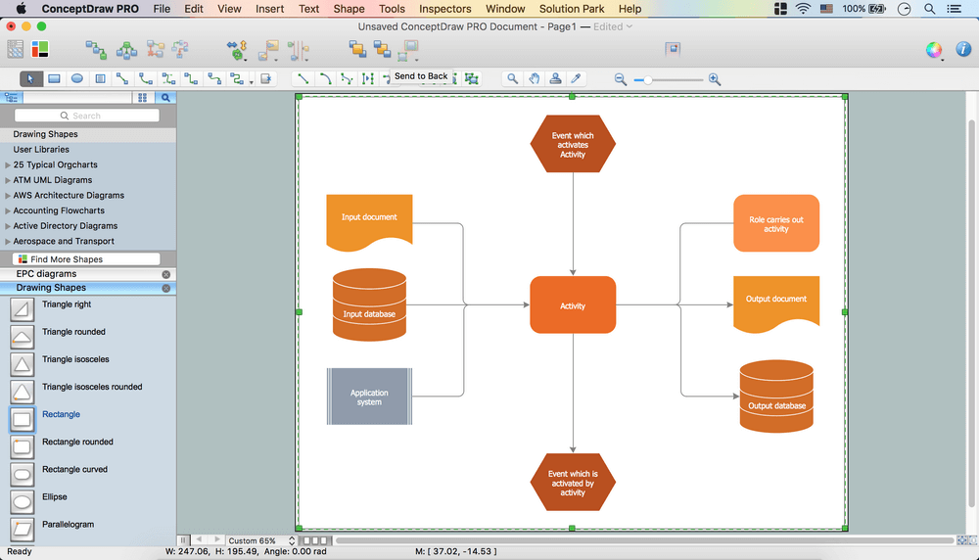Close the EPC diagrams library
The width and height of the screenshot is (979, 560).
[166, 275]
